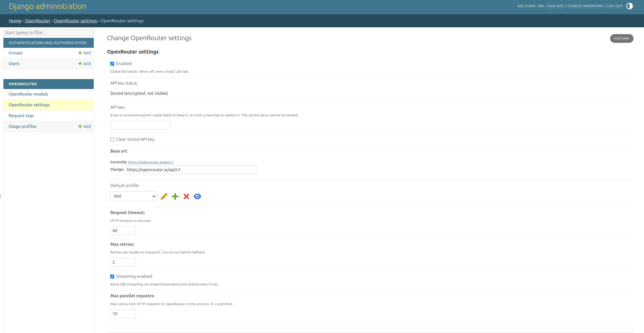Image resolution: width=644 pixels, height=333 pixels.
Task: Open the Users section in sidebar
Action: tap(14, 64)
